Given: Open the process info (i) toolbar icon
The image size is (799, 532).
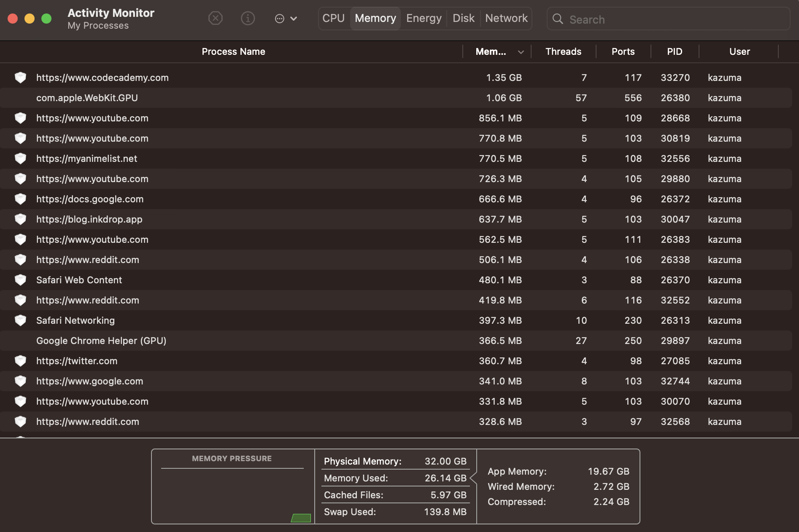Looking at the screenshot, I should tap(248, 18).
